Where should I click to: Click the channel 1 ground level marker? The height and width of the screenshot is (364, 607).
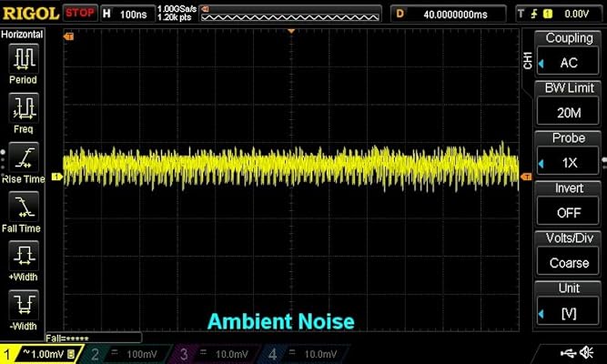pyautogui.click(x=56, y=177)
